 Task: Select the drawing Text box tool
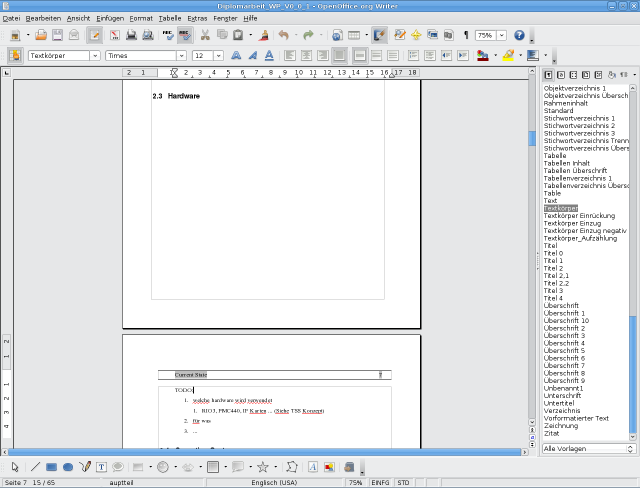101,467
